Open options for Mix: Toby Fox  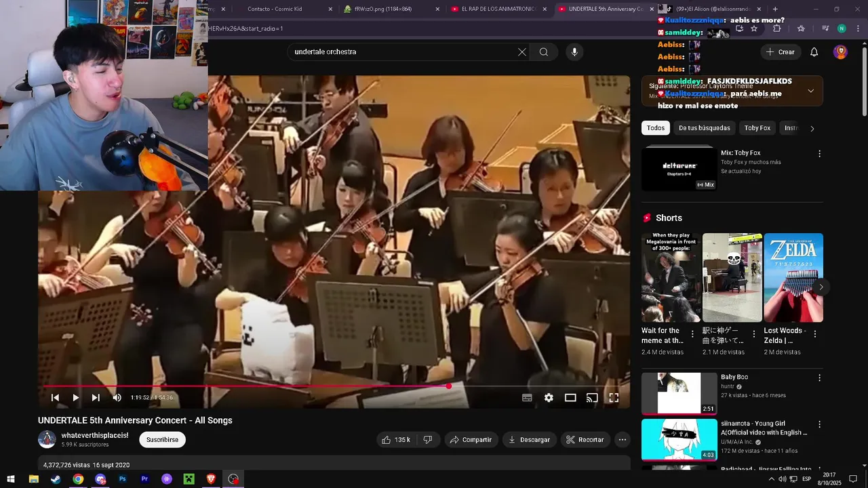(819, 154)
